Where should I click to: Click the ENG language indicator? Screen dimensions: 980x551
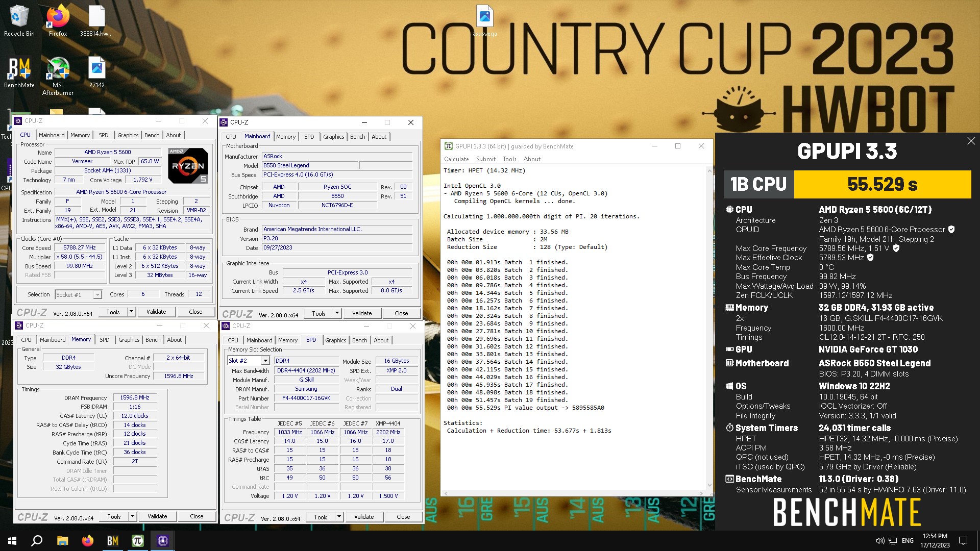[x=908, y=541]
